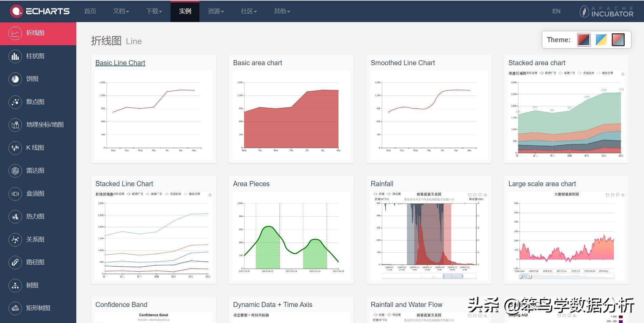Open the Stacked area chart title link

(537, 63)
